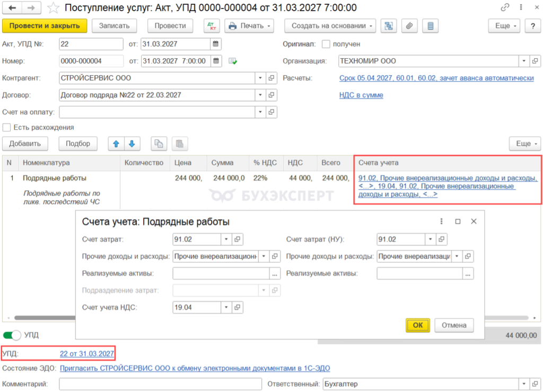Screen dimensions: 543x392
Task: Enable the Есть расхождения checkbox
Action: (x=6, y=127)
